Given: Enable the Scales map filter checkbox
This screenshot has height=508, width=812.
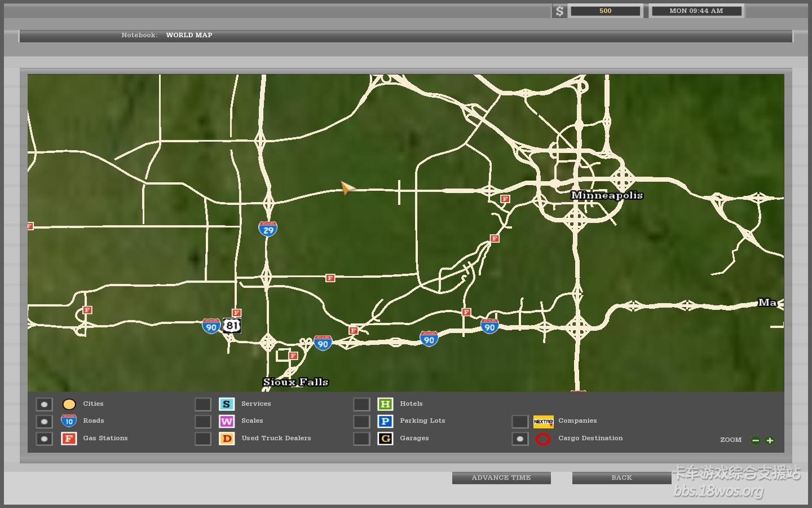Looking at the screenshot, I should coord(203,422).
